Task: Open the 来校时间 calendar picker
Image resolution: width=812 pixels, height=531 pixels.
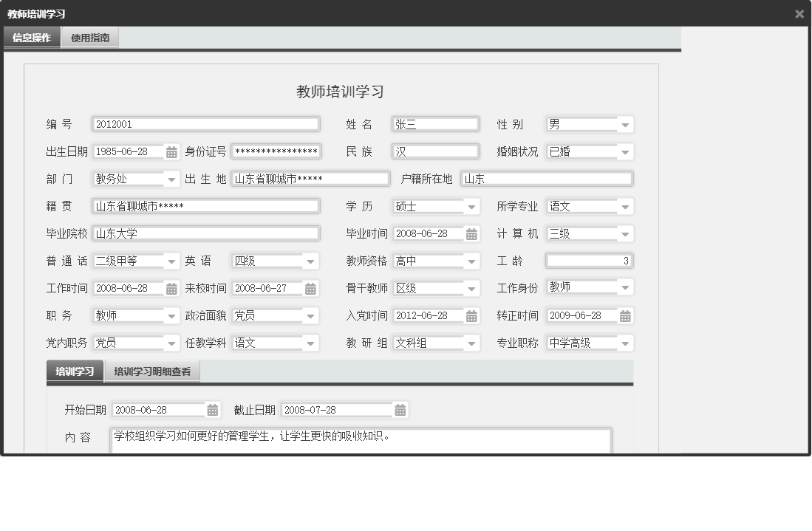Action: tap(309, 287)
